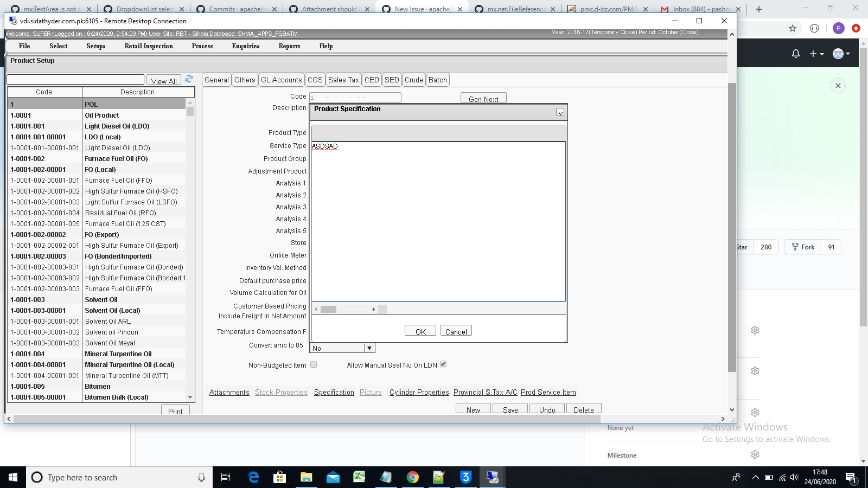Open Microsoft Edge from the taskbar
This screenshot has height=488, width=868.
[253, 477]
